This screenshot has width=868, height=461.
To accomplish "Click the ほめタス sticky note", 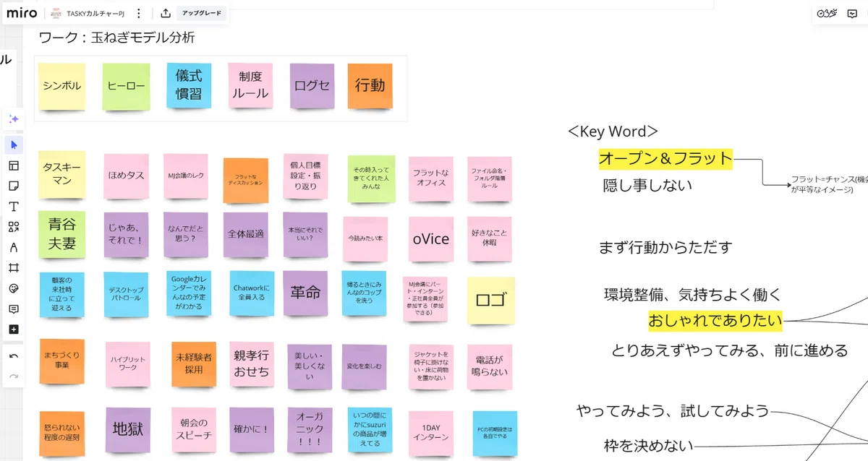I will (x=126, y=176).
